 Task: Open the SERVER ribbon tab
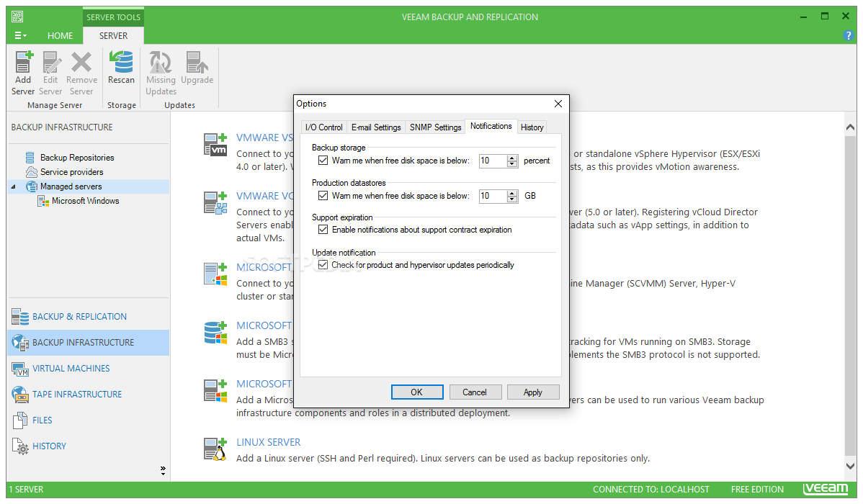[x=113, y=35]
